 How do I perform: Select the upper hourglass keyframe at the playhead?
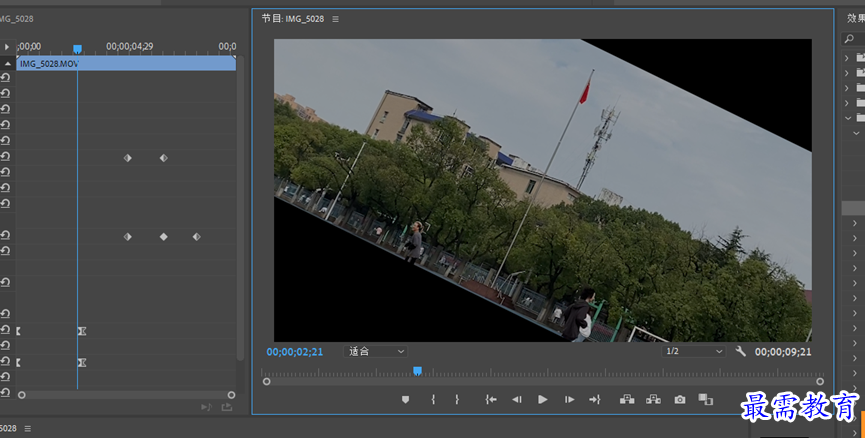(x=82, y=331)
